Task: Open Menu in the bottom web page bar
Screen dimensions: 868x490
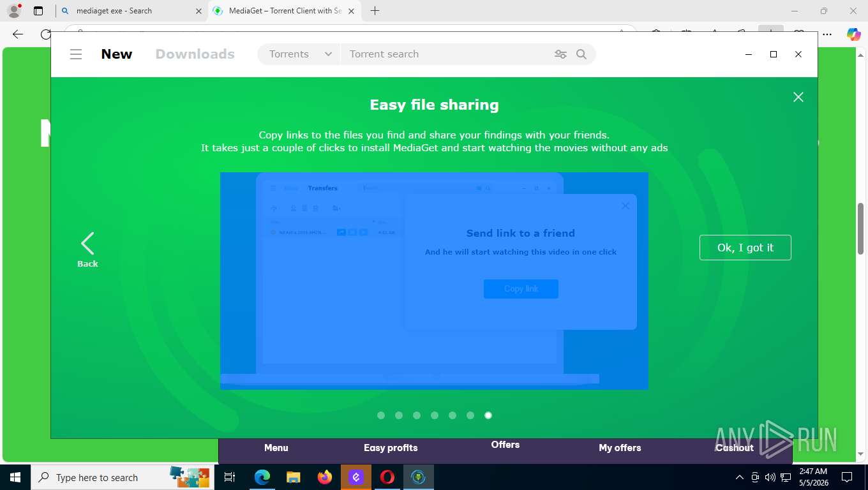Action: [276, 448]
